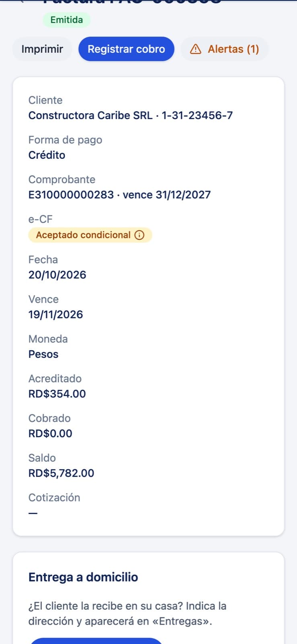
Task: Click the Imprimir button
Action: click(42, 49)
